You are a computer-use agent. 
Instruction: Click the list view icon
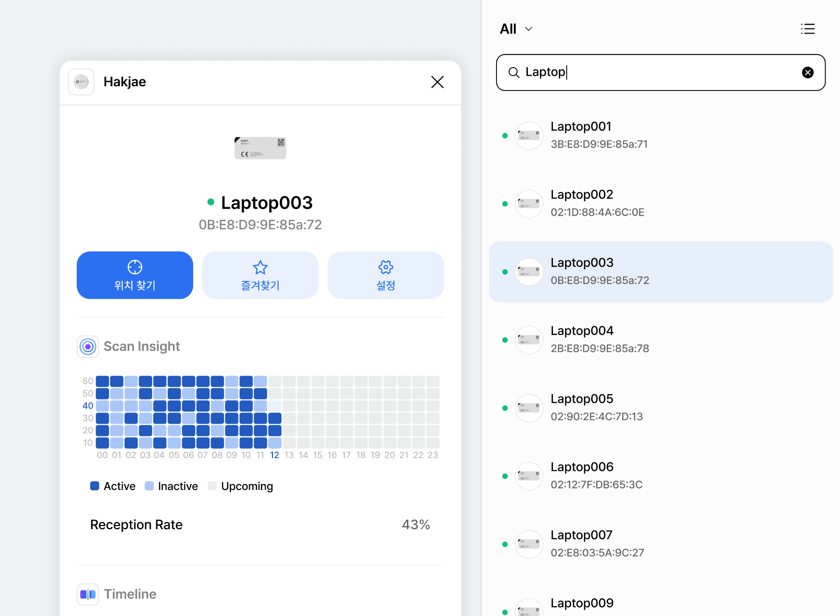(807, 29)
